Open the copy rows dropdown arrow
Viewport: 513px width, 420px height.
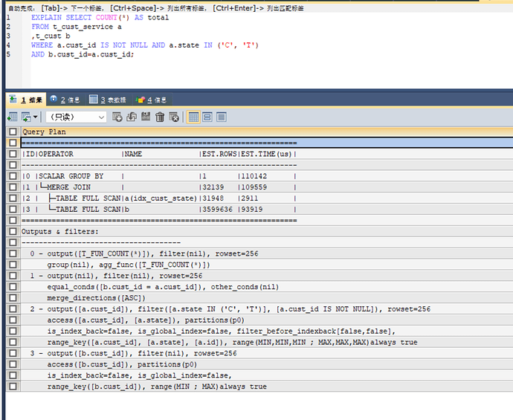tap(36, 117)
